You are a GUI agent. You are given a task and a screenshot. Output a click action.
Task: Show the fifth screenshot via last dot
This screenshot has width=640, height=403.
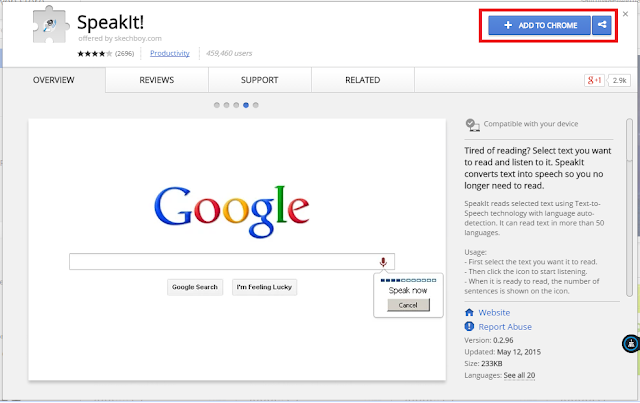256,105
